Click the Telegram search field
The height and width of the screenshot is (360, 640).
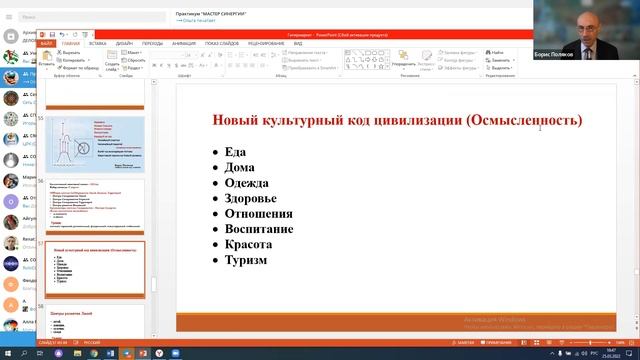click(92, 17)
